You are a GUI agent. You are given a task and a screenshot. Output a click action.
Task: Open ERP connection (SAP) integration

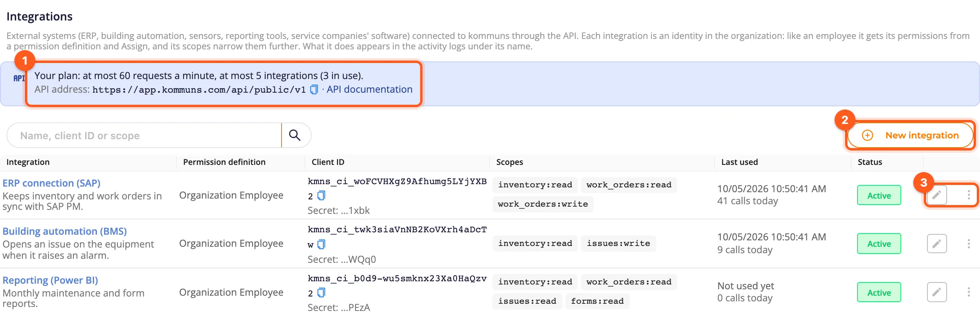tap(51, 183)
